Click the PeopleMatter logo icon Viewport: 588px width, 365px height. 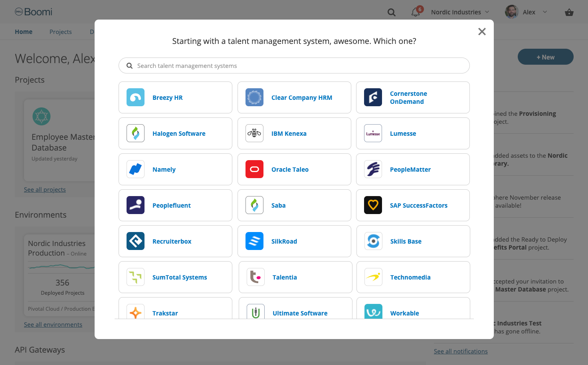373,169
